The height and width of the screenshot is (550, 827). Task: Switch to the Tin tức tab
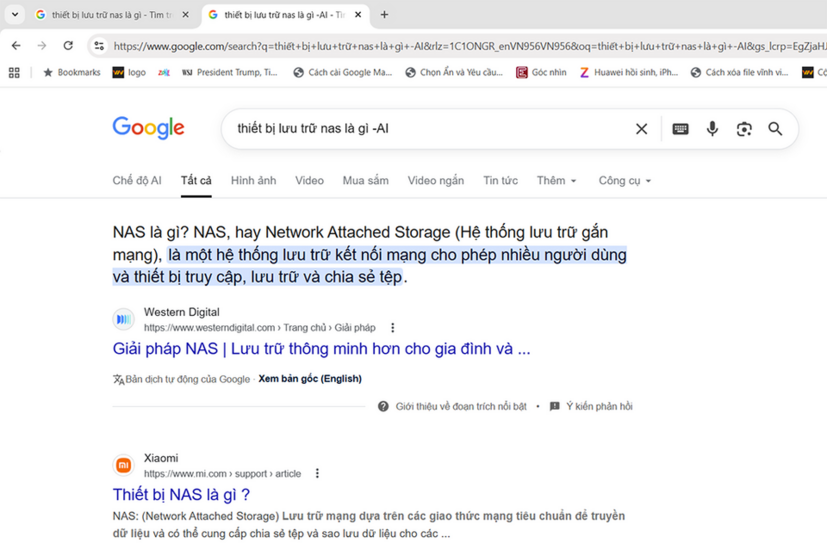tap(500, 181)
